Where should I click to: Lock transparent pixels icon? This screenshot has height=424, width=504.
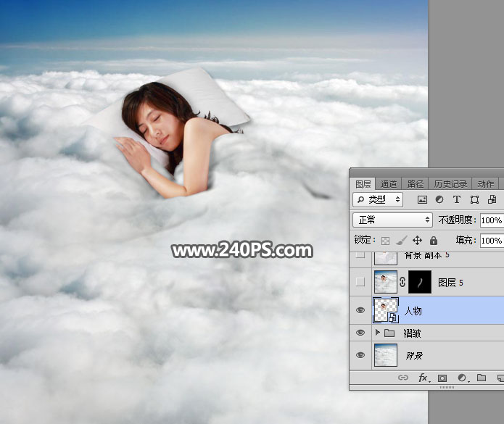pyautogui.click(x=385, y=241)
